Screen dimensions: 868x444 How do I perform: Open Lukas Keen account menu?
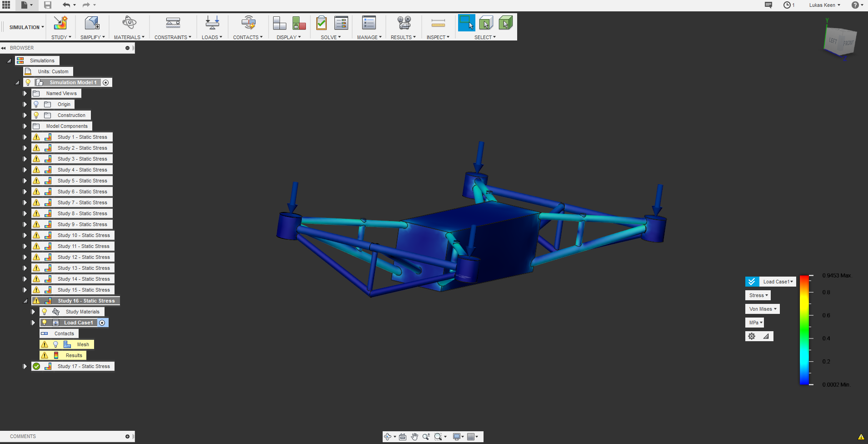(x=824, y=5)
